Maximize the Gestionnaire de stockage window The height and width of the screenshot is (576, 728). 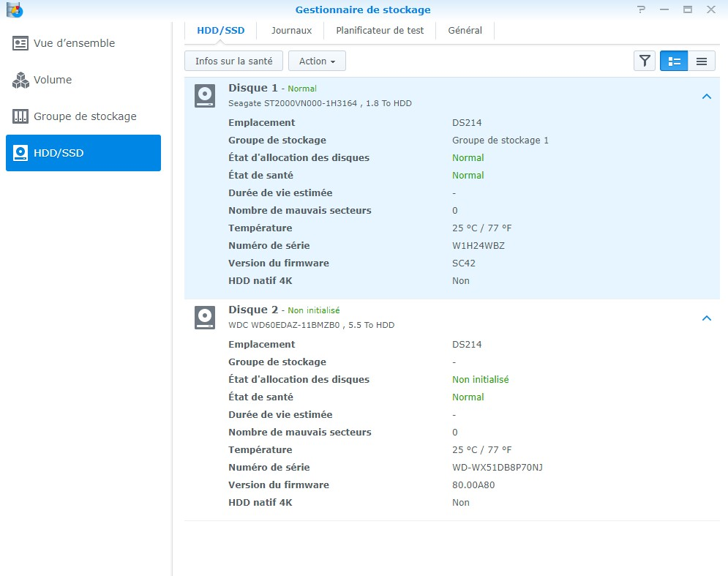point(687,10)
